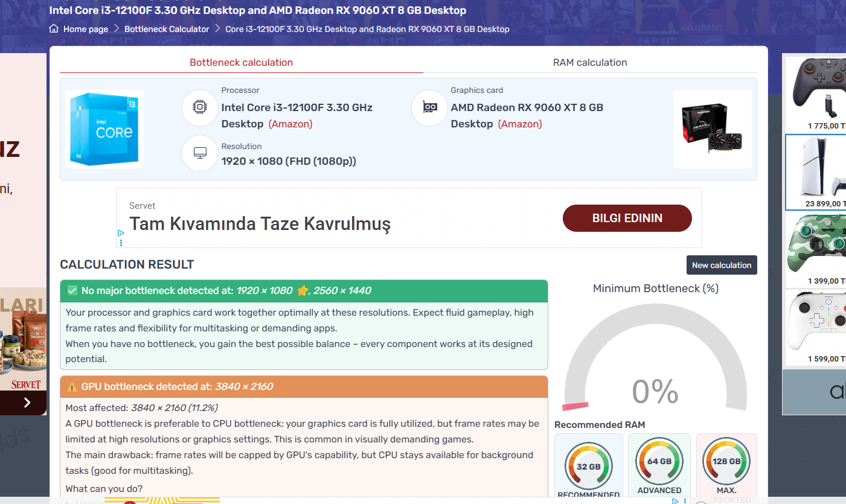Image resolution: width=846 pixels, height=504 pixels.
Task: Open the white controller ad priced 1 599,00
Action: pyautogui.click(x=816, y=328)
